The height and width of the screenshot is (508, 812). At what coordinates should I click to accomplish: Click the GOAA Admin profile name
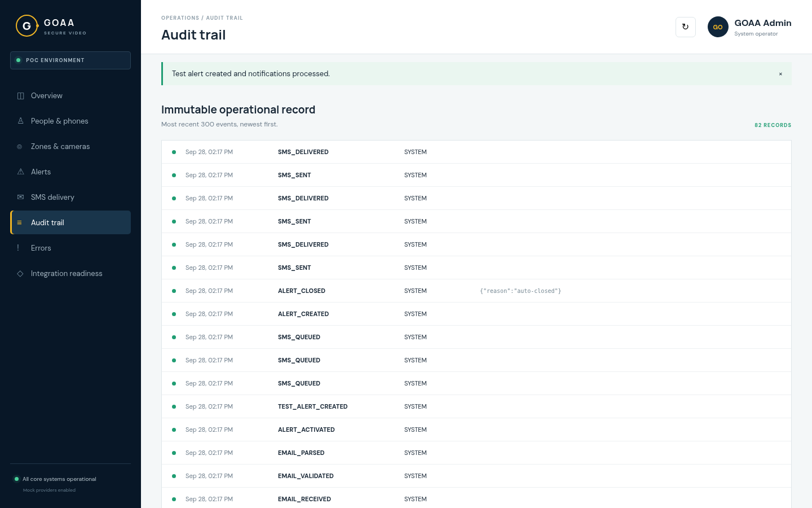[x=762, y=23]
